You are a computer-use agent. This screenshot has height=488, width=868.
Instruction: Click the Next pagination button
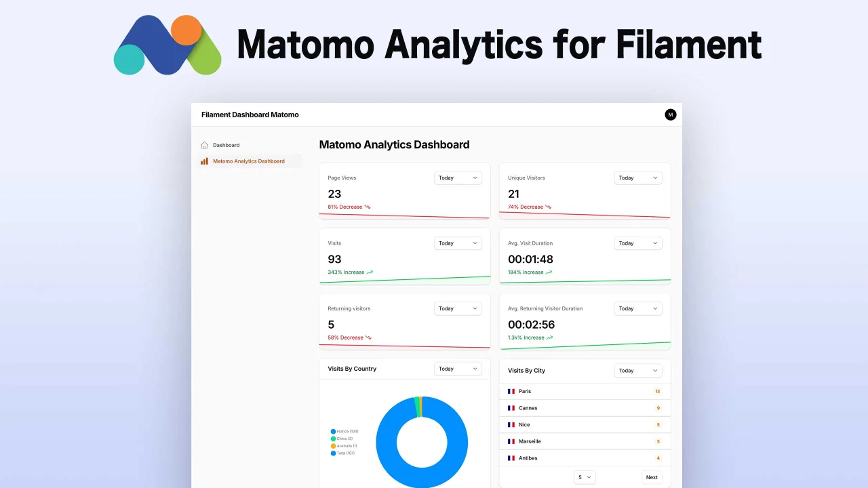coord(651,477)
